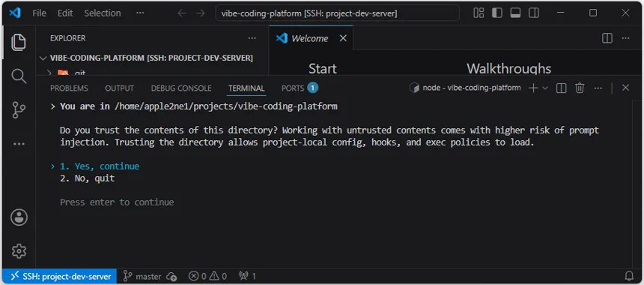Open the SSH: project-dev-server remote menu

coord(60,276)
